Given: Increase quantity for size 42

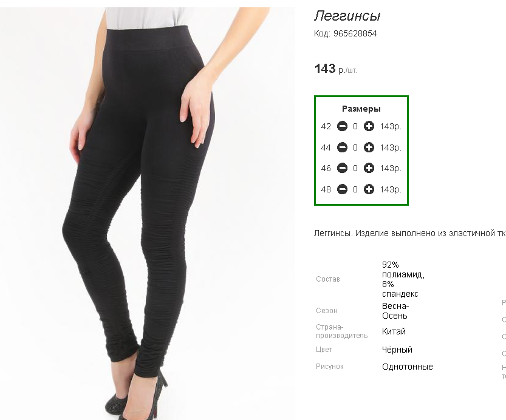Looking at the screenshot, I should [369, 126].
